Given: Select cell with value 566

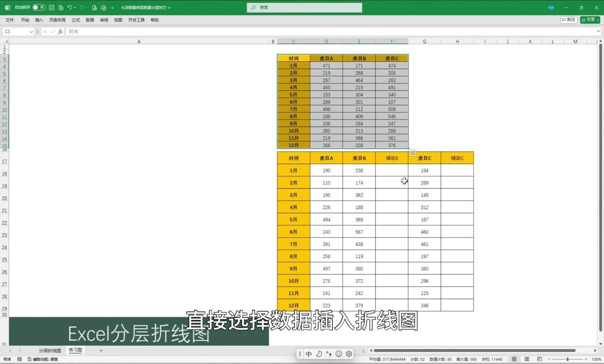Looking at the screenshot, I should point(359,138).
